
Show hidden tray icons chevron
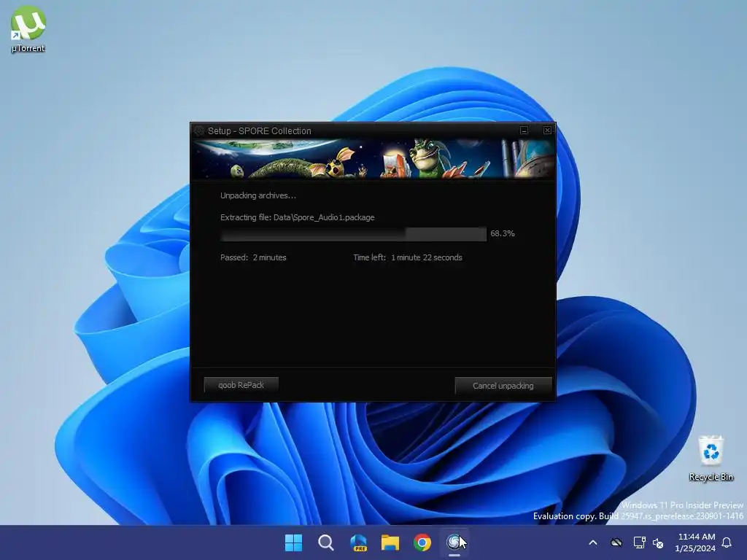(593, 542)
